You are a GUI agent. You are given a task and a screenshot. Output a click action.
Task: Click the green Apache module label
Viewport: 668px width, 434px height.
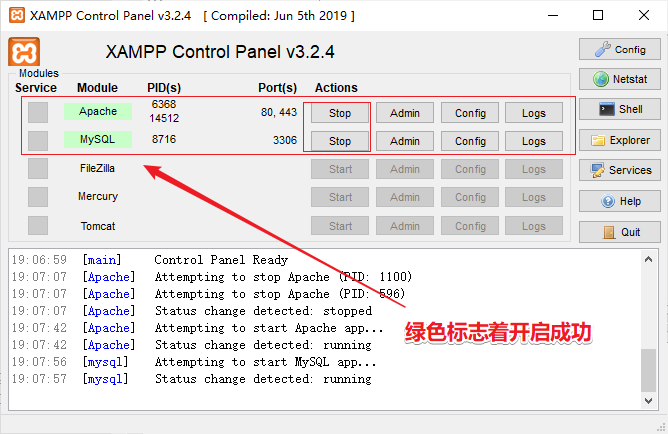[x=98, y=111]
